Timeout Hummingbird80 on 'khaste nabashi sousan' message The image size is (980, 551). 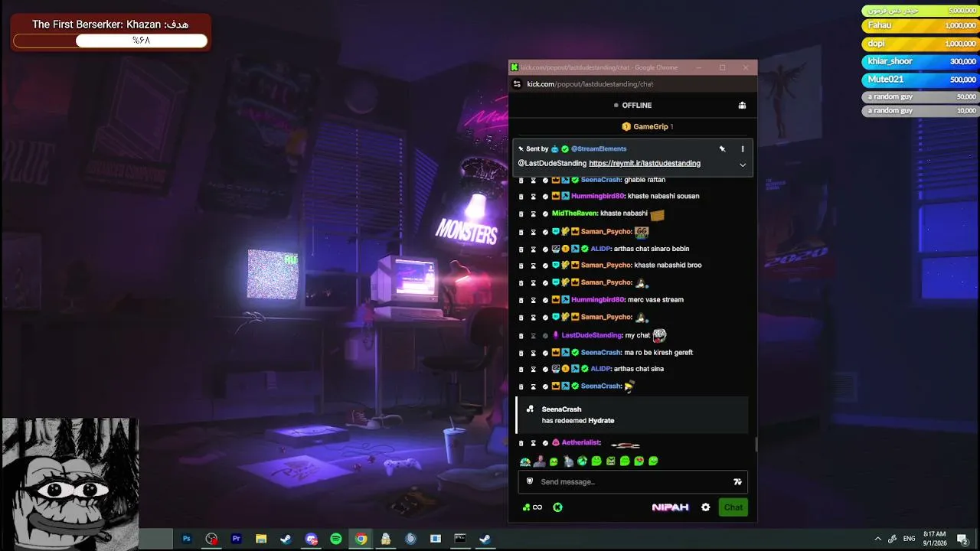(x=534, y=197)
